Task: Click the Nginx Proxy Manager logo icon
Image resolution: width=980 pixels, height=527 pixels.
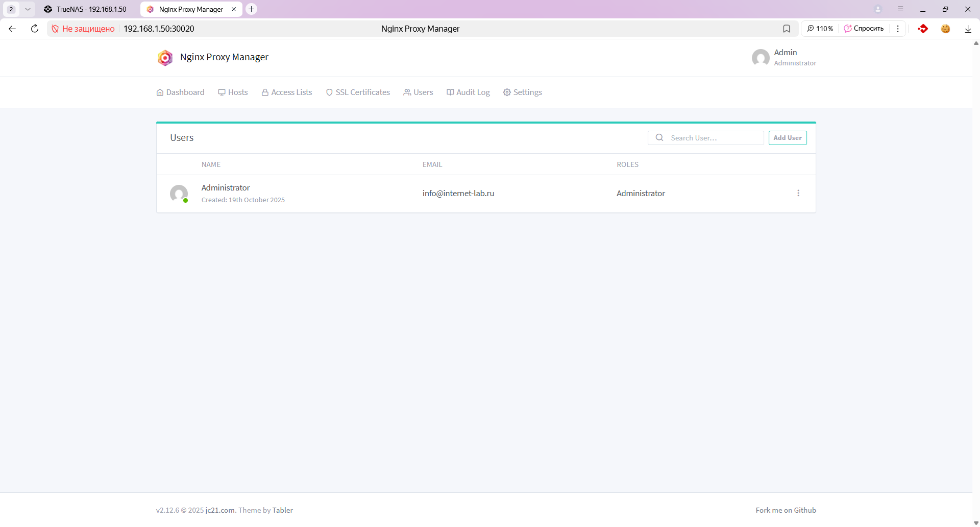Action: click(x=165, y=58)
